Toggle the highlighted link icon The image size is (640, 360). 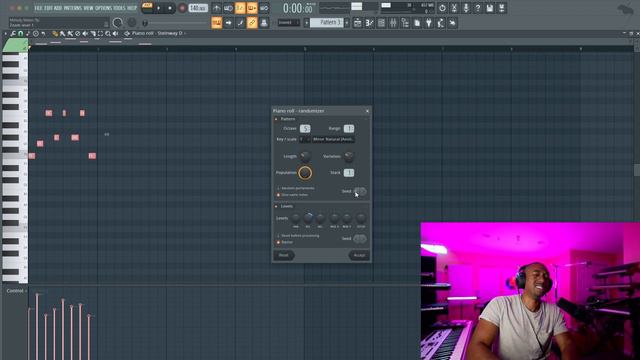[252, 23]
